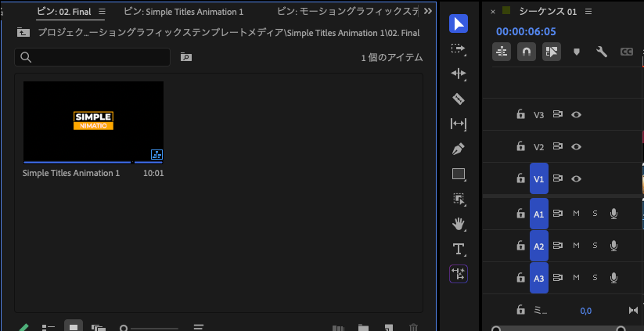
Task: Solo audio track A1
Action: 595,214
